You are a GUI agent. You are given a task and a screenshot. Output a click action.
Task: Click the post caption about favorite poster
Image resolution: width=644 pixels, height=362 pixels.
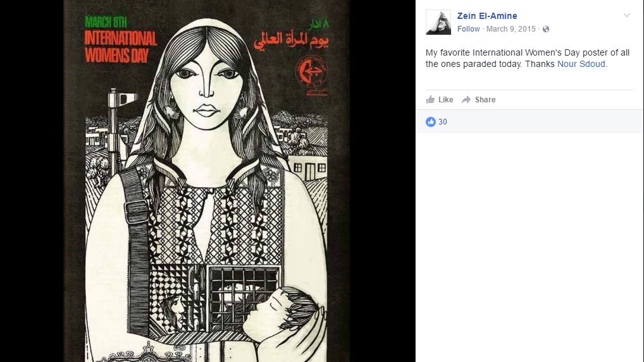(x=528, y=58)
